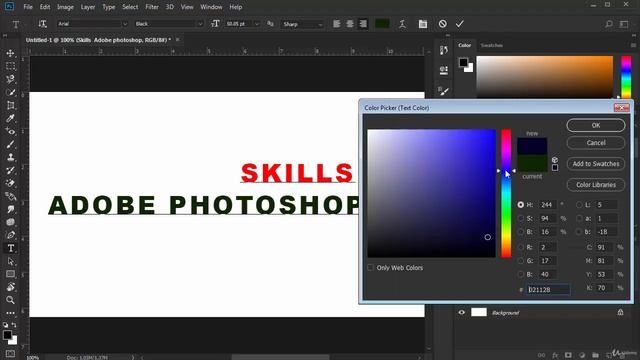The width and height of the screenshot is (640, 360).
Task: Commit current text edits
Action: pos(460,24)
